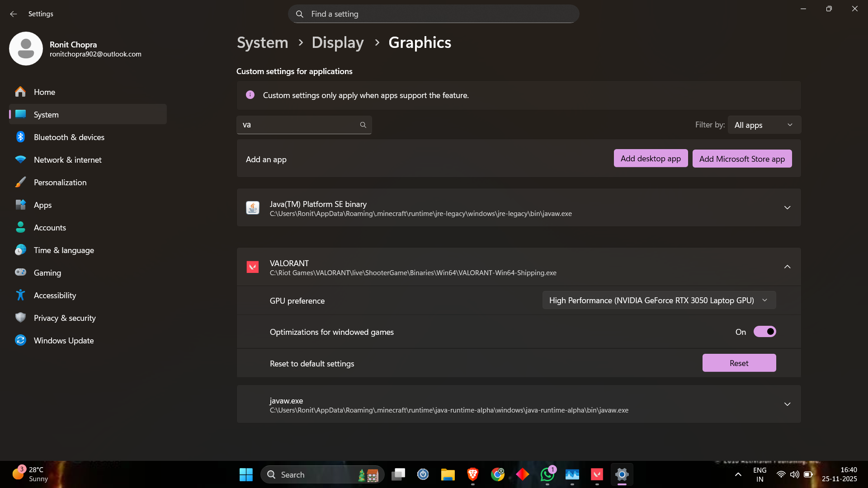
Task: Click the info icon in custom settings notice
Action: 250,95
